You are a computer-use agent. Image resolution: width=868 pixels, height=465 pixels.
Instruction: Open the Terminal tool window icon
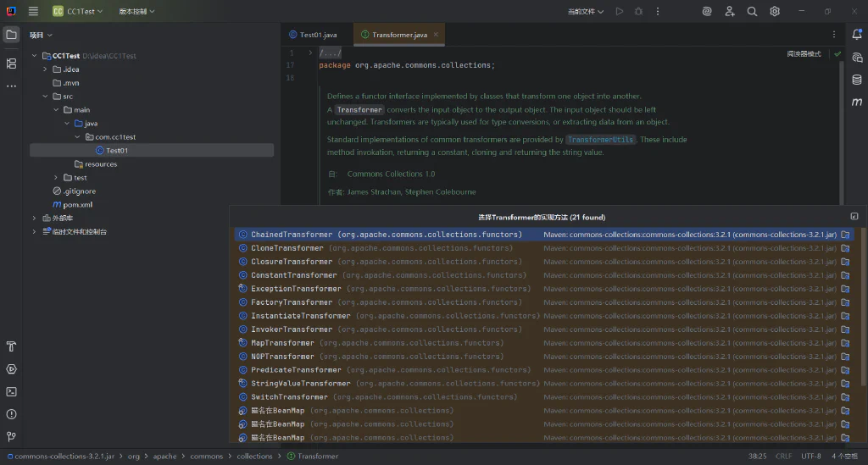tap(11, 391)
